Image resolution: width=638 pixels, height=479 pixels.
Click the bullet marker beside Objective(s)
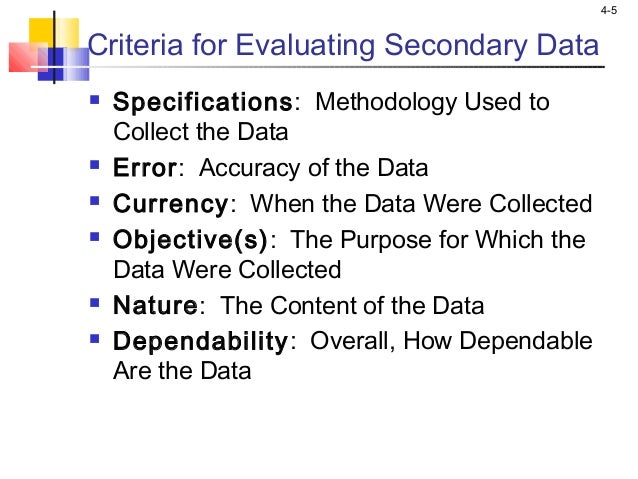(94, 237)
